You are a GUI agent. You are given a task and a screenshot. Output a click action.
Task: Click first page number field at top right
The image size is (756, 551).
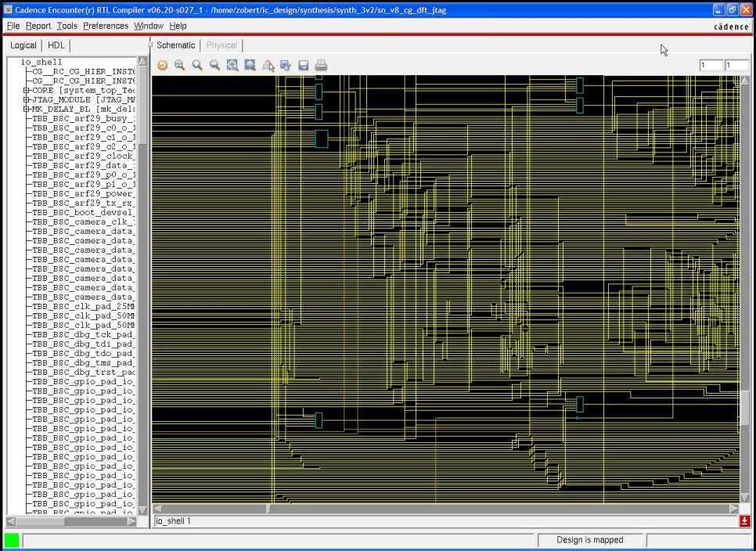(711, 65)
